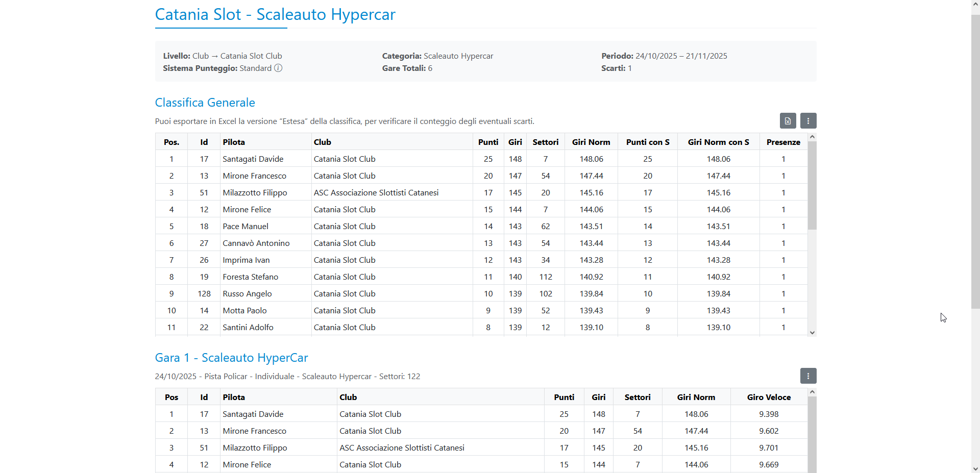The image size is (980, 473).
Task: Click the page scroll-up arrow at top right
Action: [975, 4]
